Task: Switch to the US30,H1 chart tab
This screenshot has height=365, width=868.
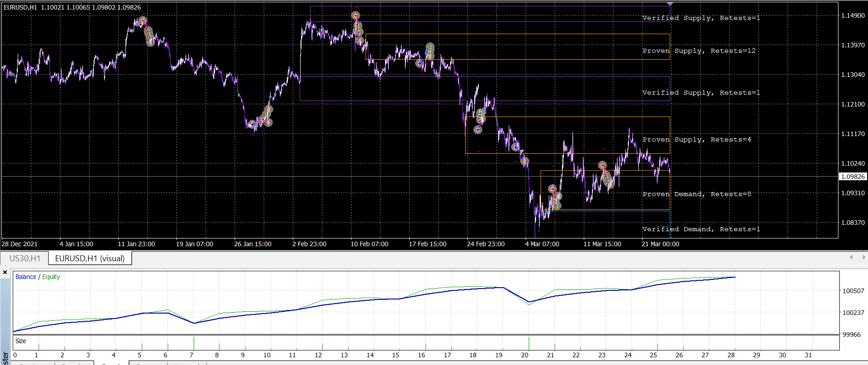Action: (25, 259)
